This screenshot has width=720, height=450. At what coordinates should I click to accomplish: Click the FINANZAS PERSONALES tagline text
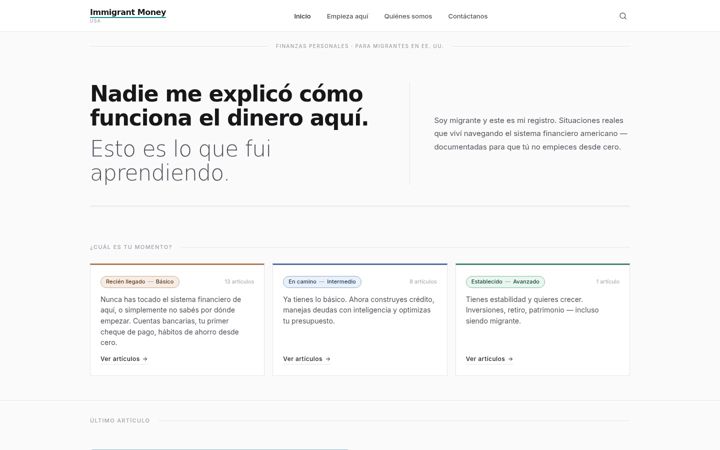(359, 46)
